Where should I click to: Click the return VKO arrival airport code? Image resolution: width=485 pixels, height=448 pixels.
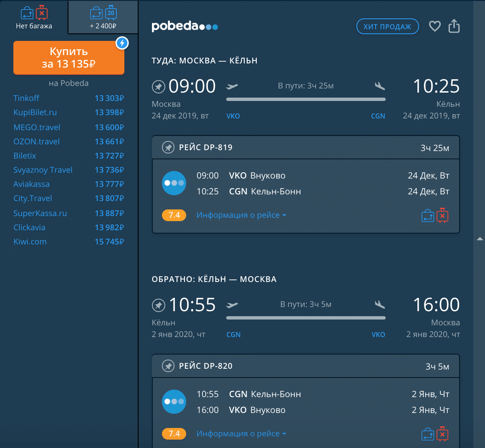pos(378,335)
